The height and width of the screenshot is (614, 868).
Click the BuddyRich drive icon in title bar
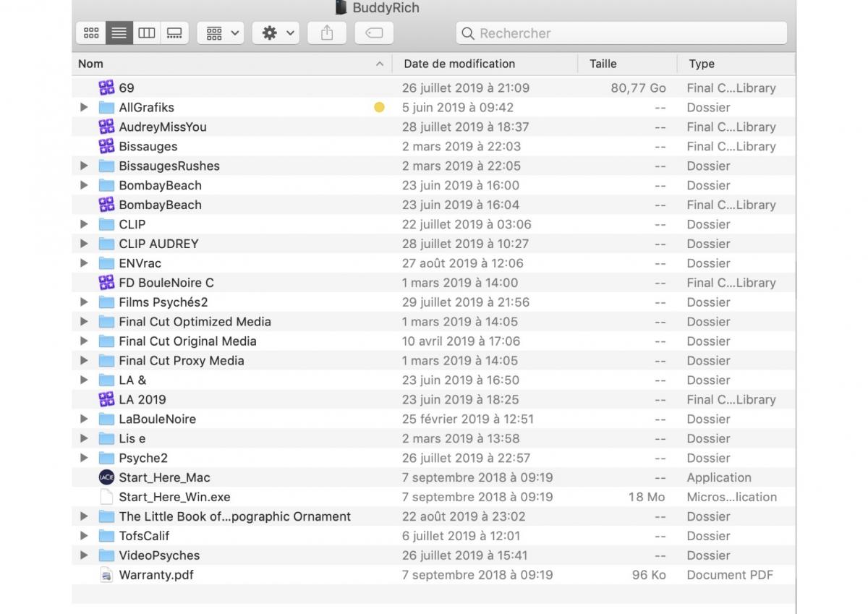tap(341, 7)
